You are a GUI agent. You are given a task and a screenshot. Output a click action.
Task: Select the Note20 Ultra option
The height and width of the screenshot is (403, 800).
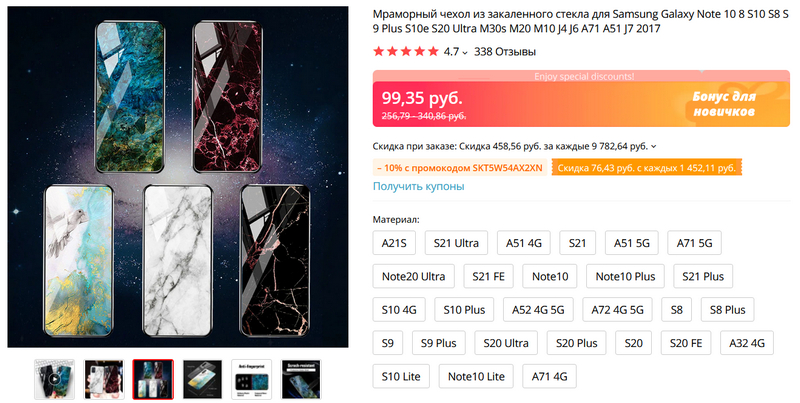pos(413,276)
